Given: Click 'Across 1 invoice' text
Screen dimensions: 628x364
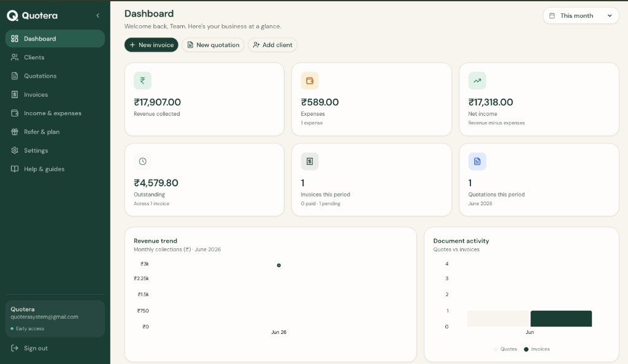Looking at the screenshot, I should (x=151, y=203).
